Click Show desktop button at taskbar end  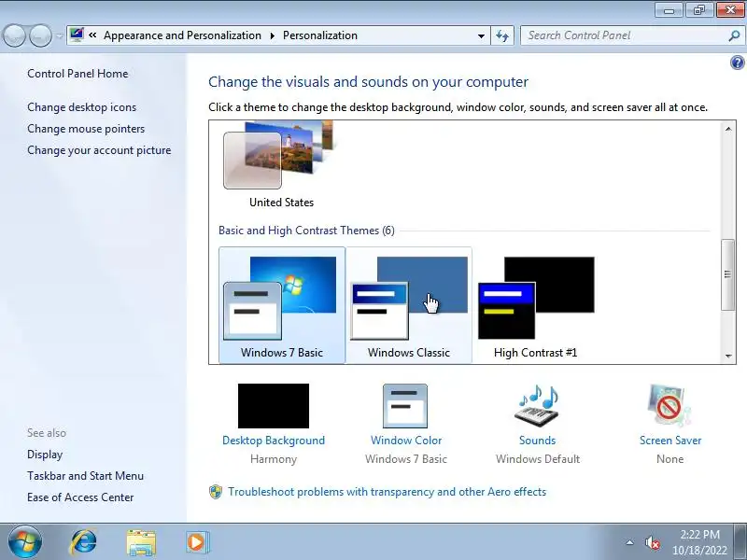pyautogui.click(x=740, y=542)
